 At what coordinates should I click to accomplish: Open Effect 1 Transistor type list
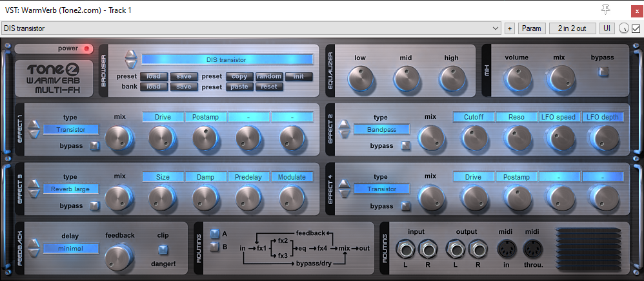pos(71,130)
